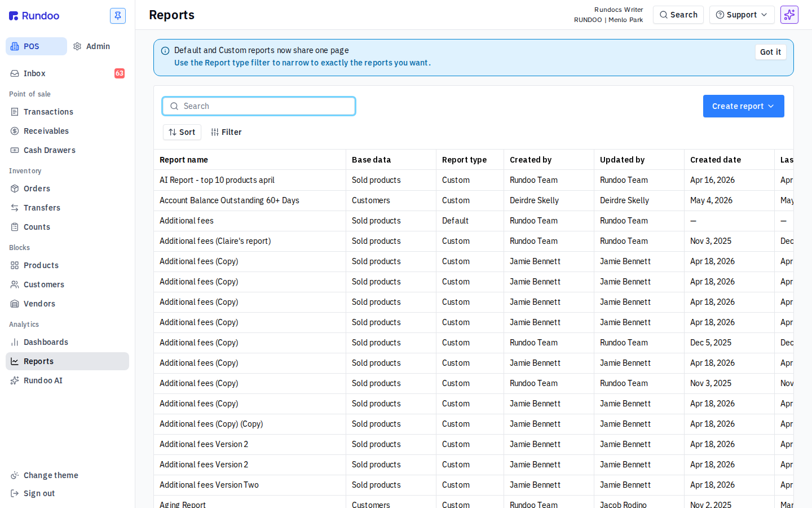
Task: Click Deirdre Skelly in Created by column
Action: pos(534,200)
